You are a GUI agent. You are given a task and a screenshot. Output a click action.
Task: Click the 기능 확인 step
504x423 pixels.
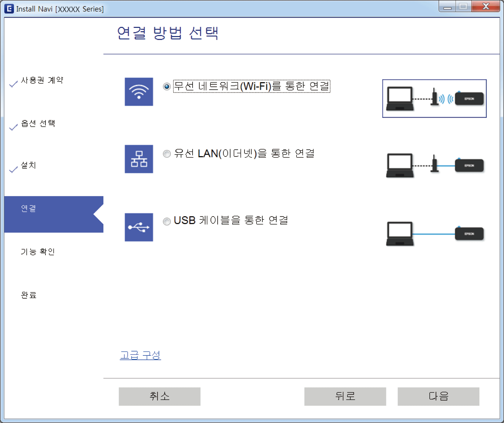point(38,251)
